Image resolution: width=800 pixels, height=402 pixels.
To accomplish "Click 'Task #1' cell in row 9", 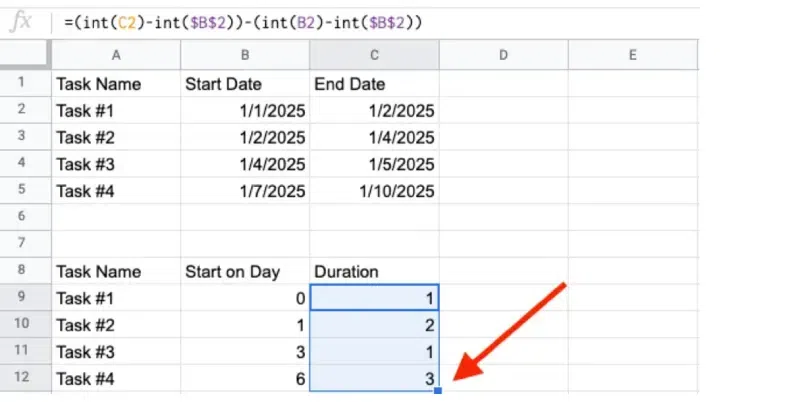I will tap(116, 297).
